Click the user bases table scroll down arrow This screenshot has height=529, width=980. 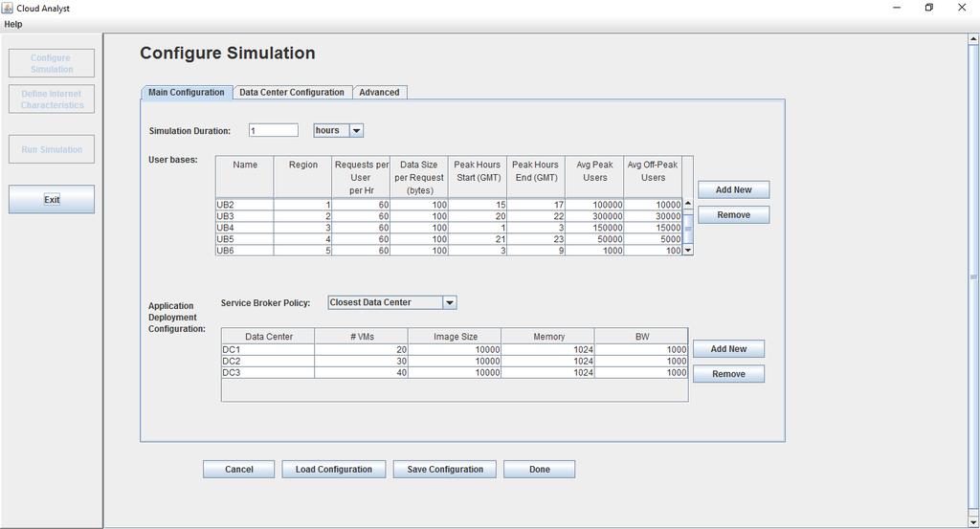[x=688, y=251]
